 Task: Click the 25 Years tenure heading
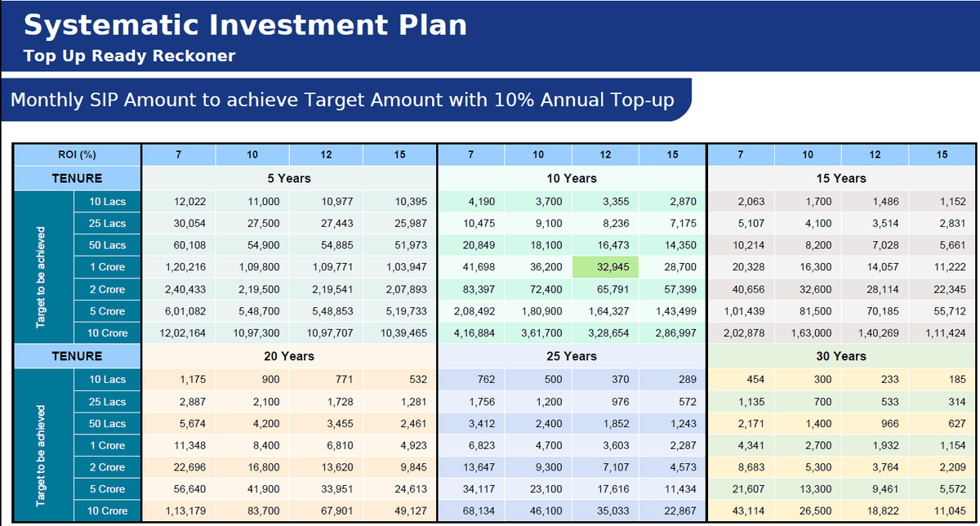click(x=572, y=356)
